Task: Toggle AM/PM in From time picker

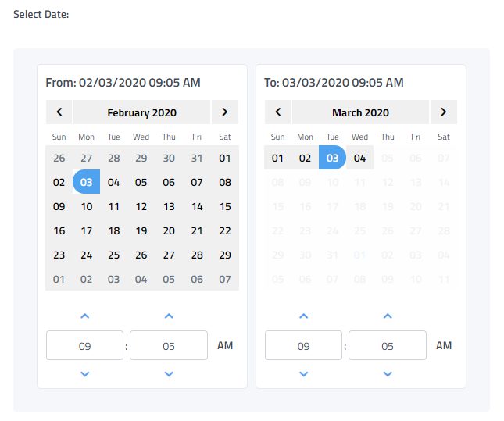Action: click(225, 345)
